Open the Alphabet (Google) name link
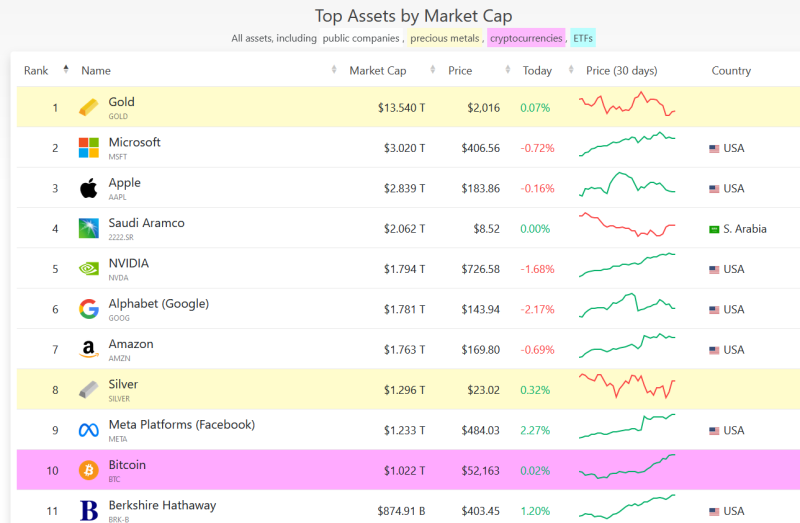The height and width of the screenshot is (523, 800). (x=159, y=304)
